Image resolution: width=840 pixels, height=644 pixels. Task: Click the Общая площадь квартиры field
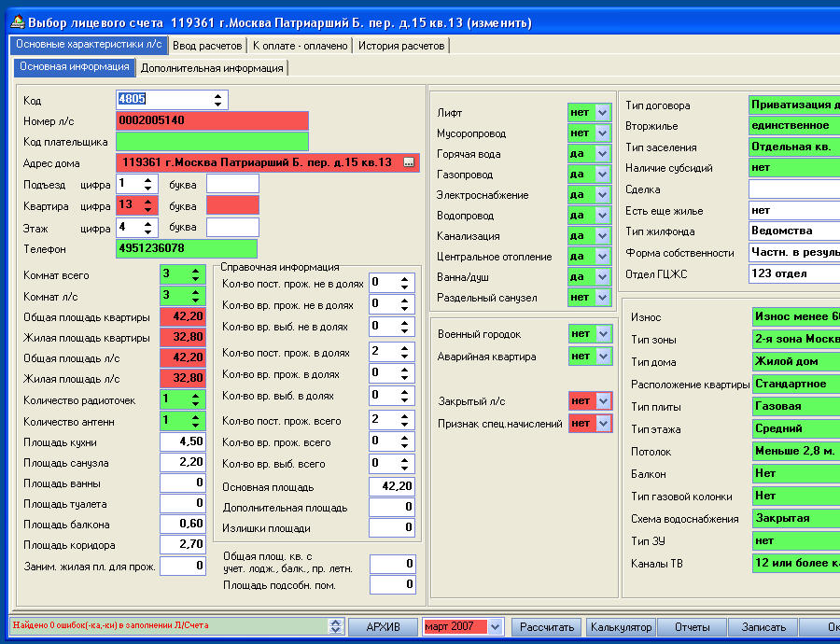pyautogui.click(x=183, y=316)
